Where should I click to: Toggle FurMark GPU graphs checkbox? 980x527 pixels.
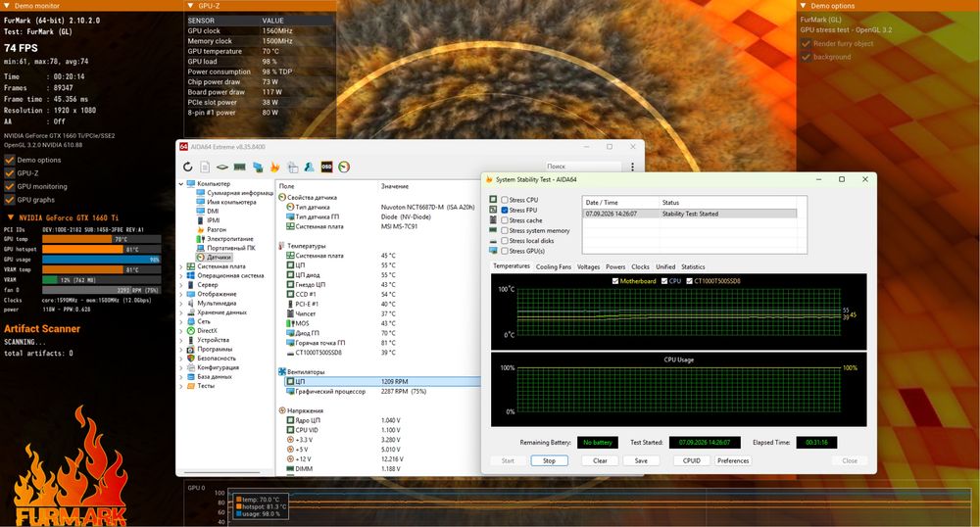pyautogui.click(x=10, y=200)
